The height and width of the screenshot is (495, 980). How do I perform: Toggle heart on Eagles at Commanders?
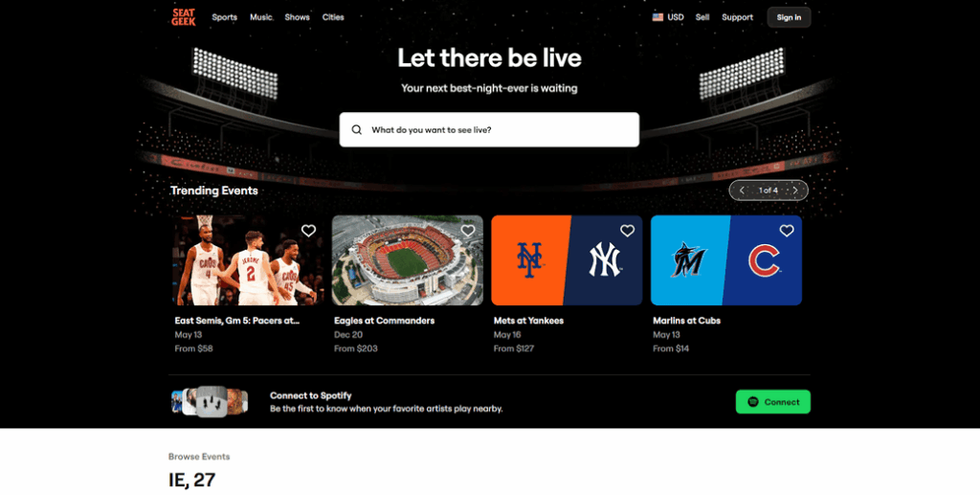[468, 231]
